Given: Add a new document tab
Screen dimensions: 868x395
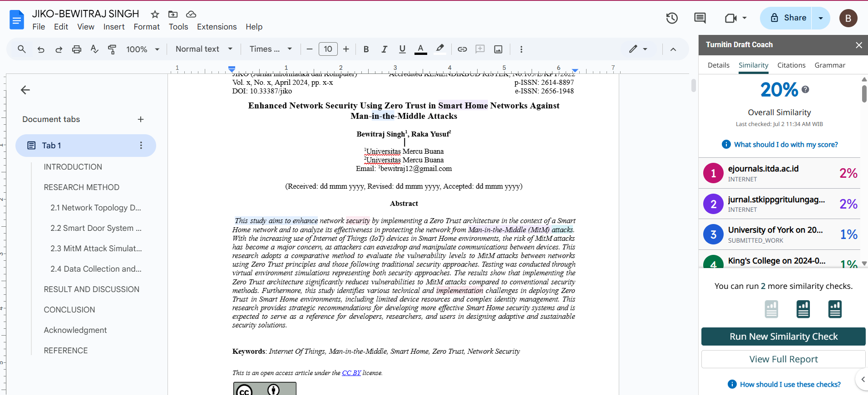Looking at the screenshot, I should point(141,119).
